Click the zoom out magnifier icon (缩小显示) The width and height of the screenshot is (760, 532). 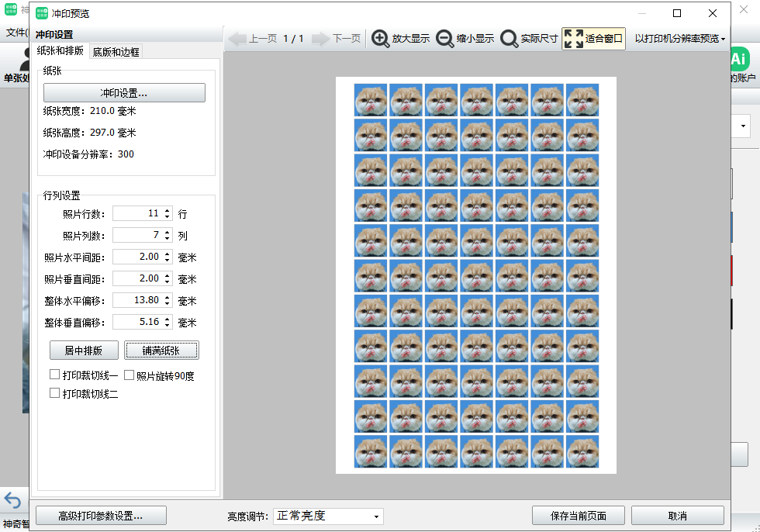445,39
